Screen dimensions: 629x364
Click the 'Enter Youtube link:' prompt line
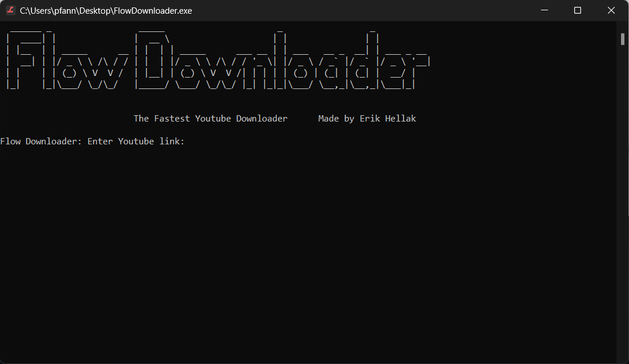pos(92,141)
